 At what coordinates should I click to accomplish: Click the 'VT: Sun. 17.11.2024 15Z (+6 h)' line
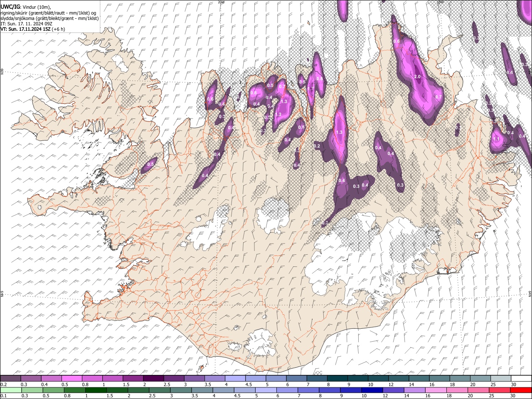tap(32, 29)
